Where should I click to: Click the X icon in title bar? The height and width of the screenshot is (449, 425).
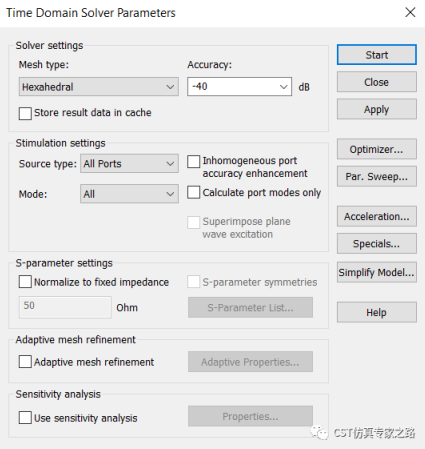click(x=410, y=12)
